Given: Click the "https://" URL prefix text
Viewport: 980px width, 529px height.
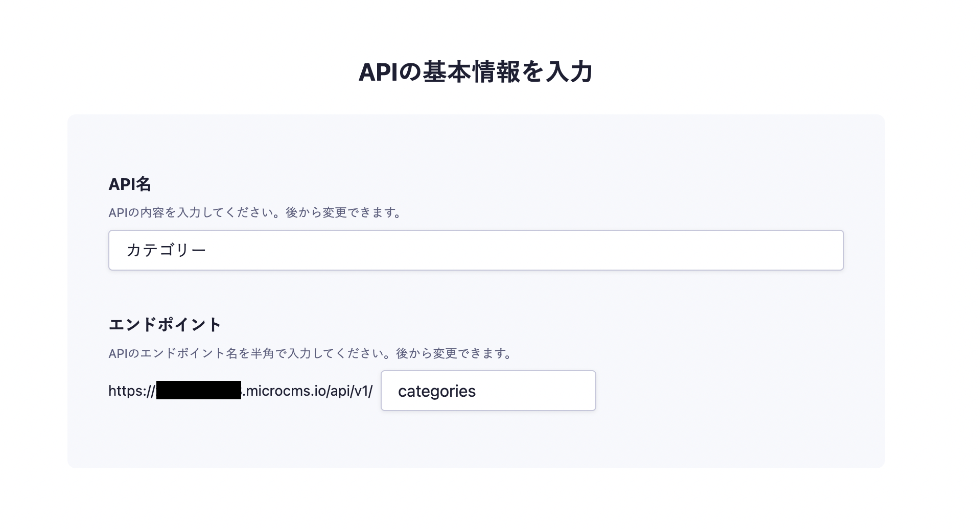Looking at the screenshot, I should [x=131, y=391].
